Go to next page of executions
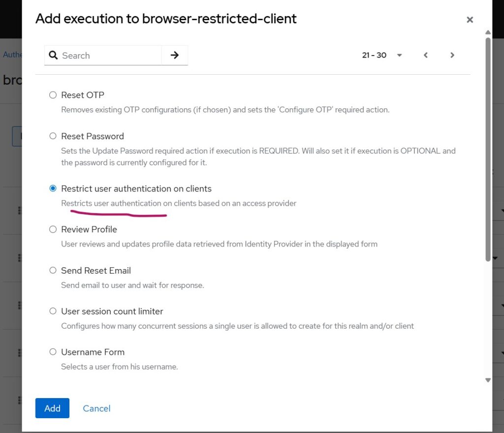504x433 pixels. coord(452,55)
